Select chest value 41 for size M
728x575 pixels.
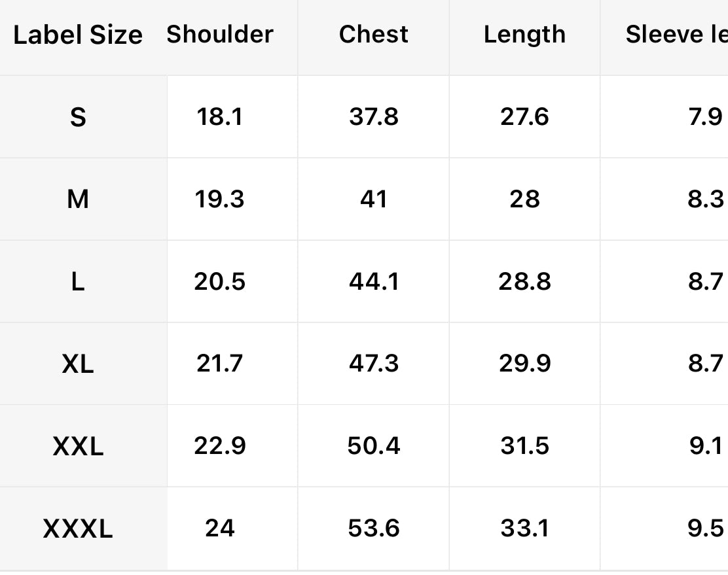point(374,200)
